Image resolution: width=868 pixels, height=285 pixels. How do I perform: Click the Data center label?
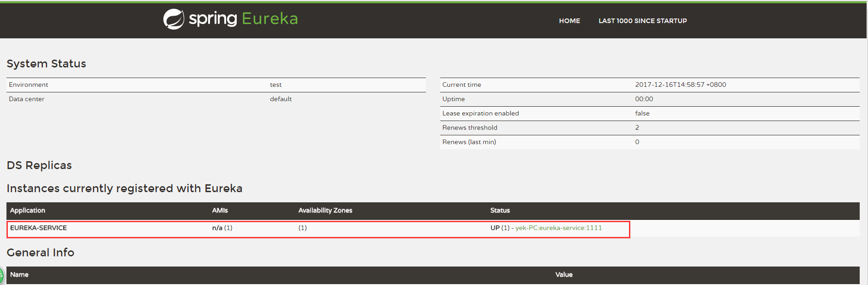point(27,99)
